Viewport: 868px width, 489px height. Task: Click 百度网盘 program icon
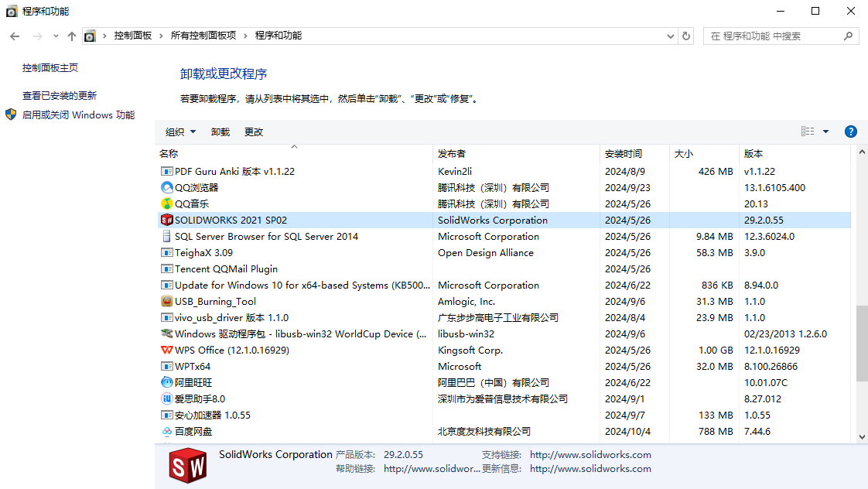tap(166, 431)
